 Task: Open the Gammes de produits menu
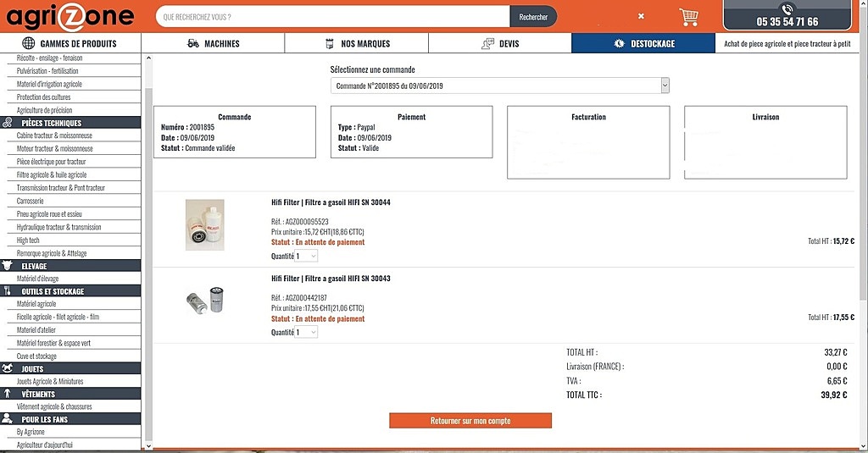coord(70,43)
